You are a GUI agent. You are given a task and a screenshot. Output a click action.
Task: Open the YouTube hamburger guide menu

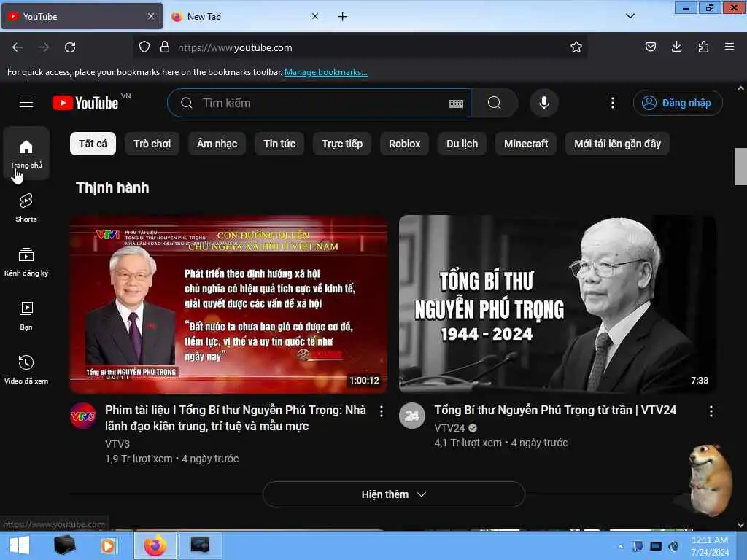pos(26,102)
